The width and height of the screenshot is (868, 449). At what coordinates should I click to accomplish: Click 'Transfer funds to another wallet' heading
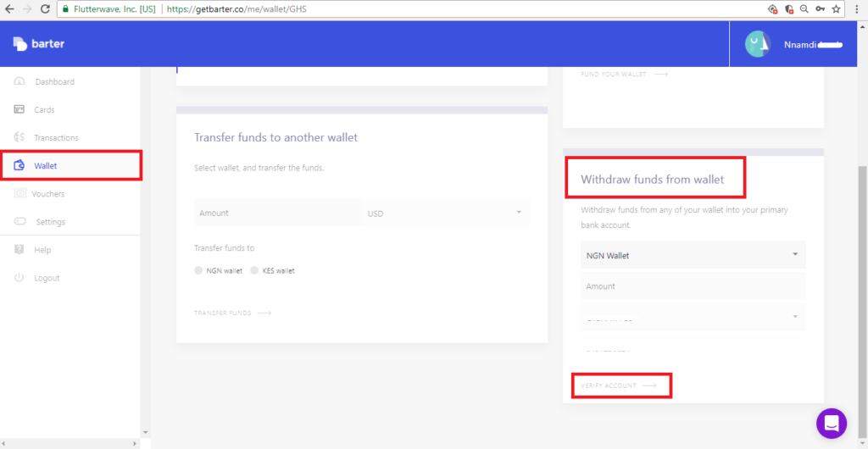275,137
